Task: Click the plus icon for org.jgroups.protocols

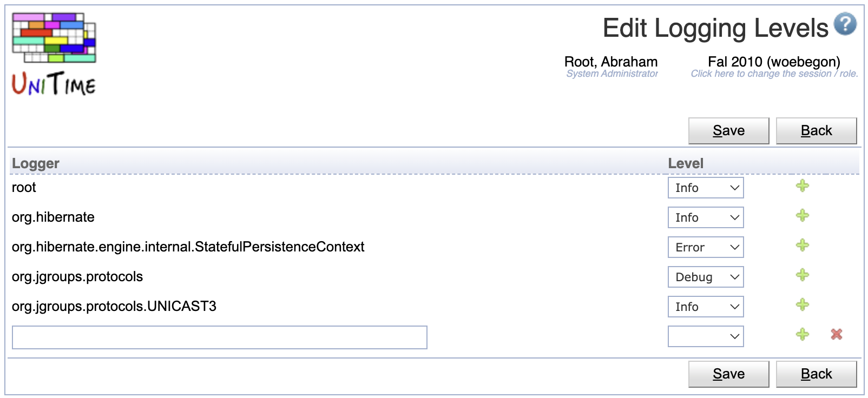Action: 803,275
